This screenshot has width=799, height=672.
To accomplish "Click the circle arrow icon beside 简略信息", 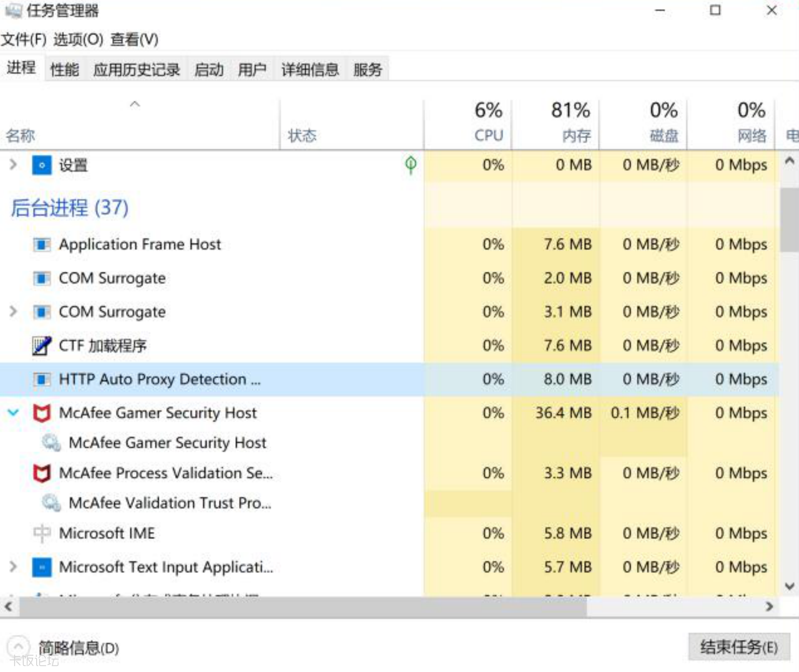I will (18, 646).
